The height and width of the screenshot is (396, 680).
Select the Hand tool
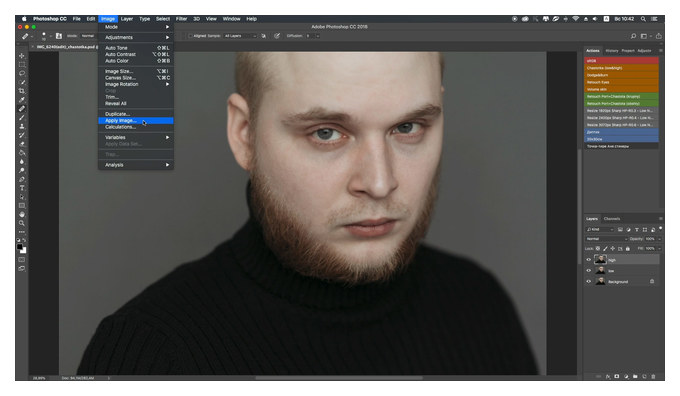click(22, 214)
